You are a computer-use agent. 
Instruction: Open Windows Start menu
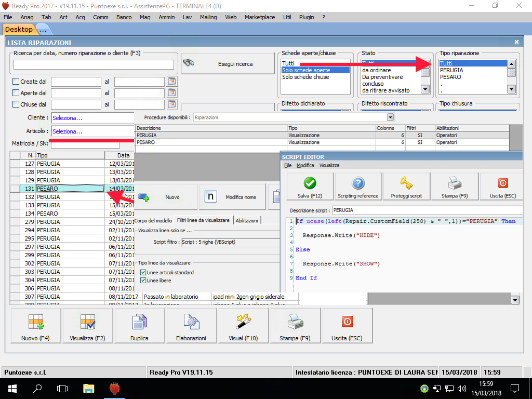coord(12,389)
